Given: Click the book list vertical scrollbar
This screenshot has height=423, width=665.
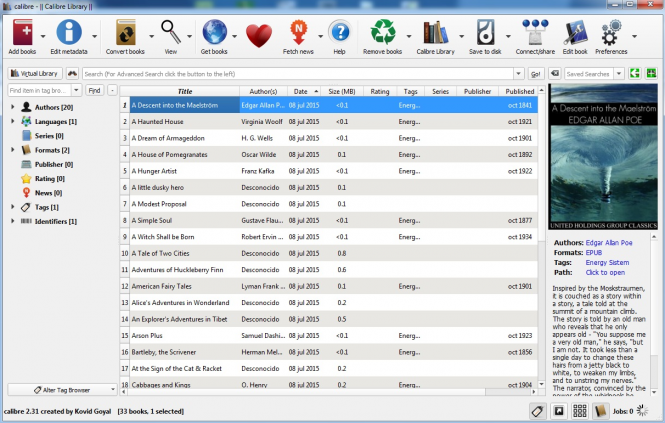Looking at the screenshot, I should tap(541, 237).
